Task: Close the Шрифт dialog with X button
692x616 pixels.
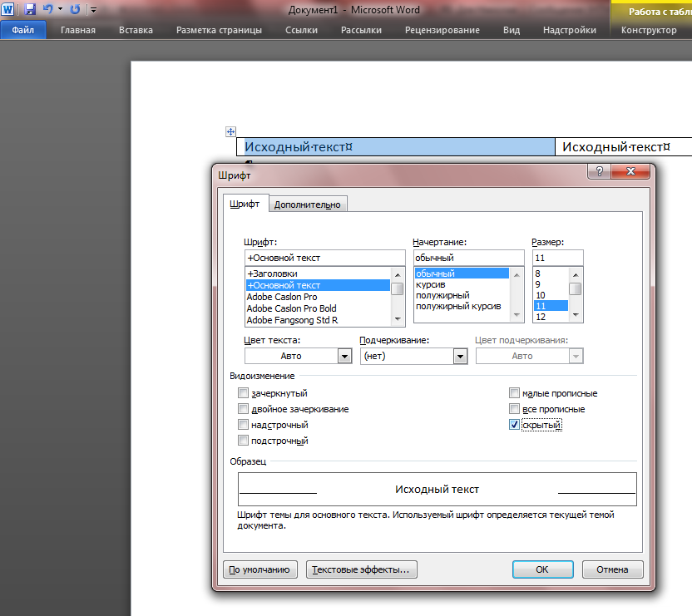Action: point(631,170)
